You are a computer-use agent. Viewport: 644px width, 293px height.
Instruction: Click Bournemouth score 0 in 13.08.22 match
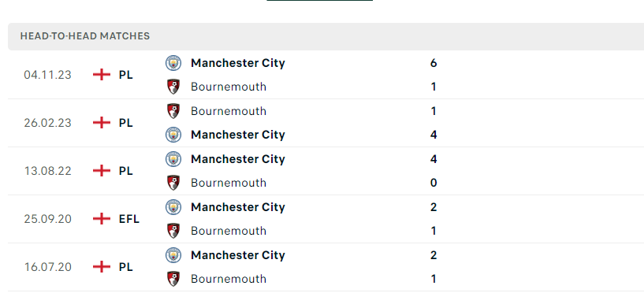pyautogui.click(x=434, y=183)
